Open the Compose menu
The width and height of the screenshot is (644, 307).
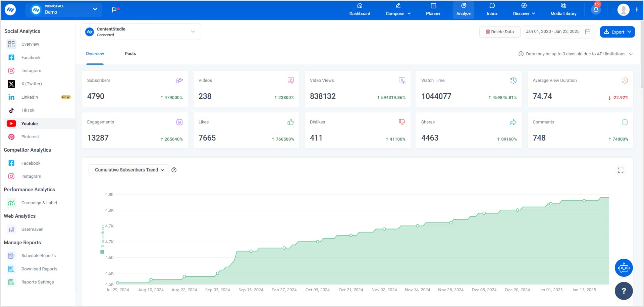(398, 10)
